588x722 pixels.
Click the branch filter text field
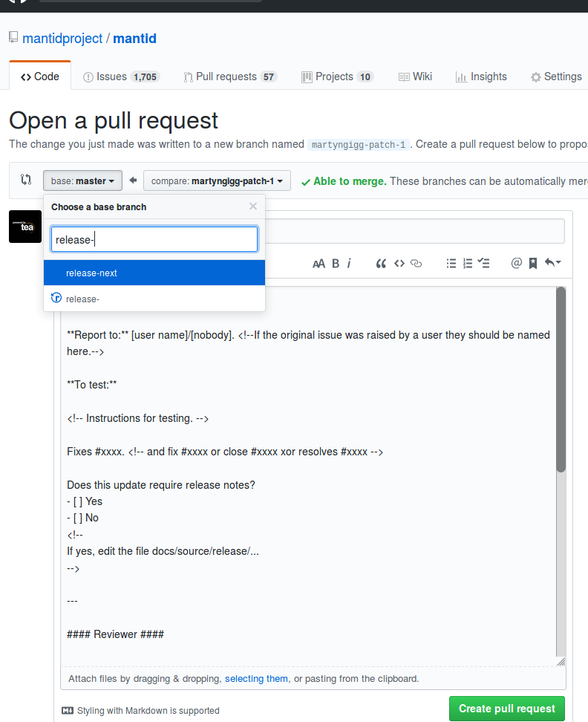[154, 239]
